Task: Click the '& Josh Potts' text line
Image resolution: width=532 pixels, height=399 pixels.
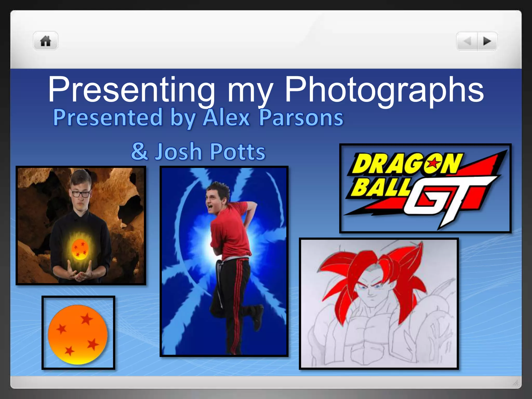Action: (x=198, y=151)
